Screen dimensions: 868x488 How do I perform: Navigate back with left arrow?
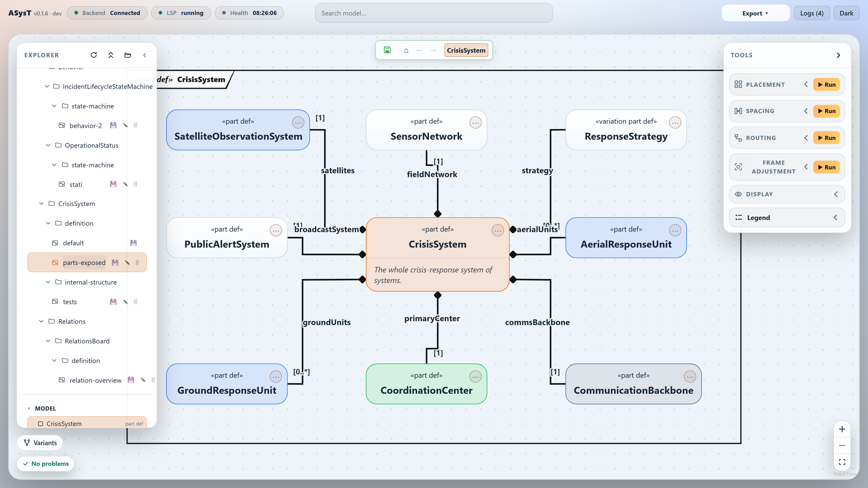click(x=420, y=51)
